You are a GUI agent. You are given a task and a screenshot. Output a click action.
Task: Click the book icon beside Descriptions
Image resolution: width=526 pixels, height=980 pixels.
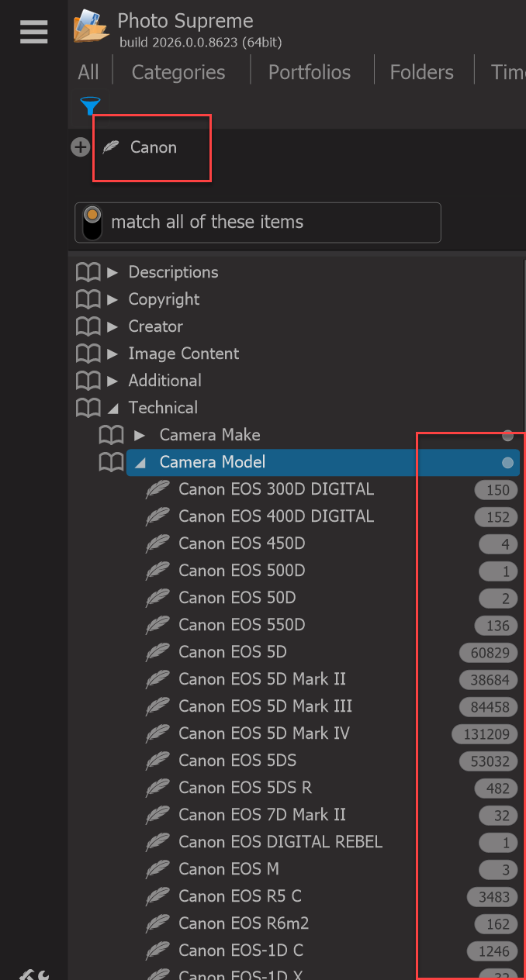[x=88, y=272]
